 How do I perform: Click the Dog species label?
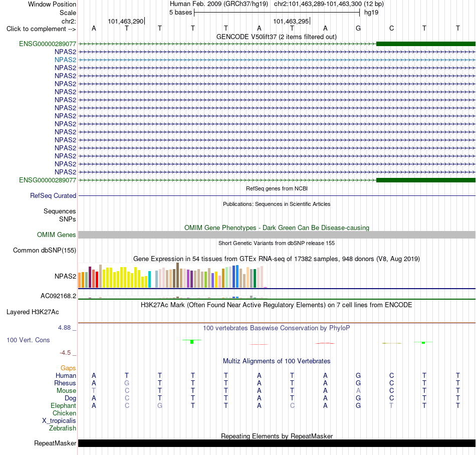pyautogui.click(x=70, y=398)
